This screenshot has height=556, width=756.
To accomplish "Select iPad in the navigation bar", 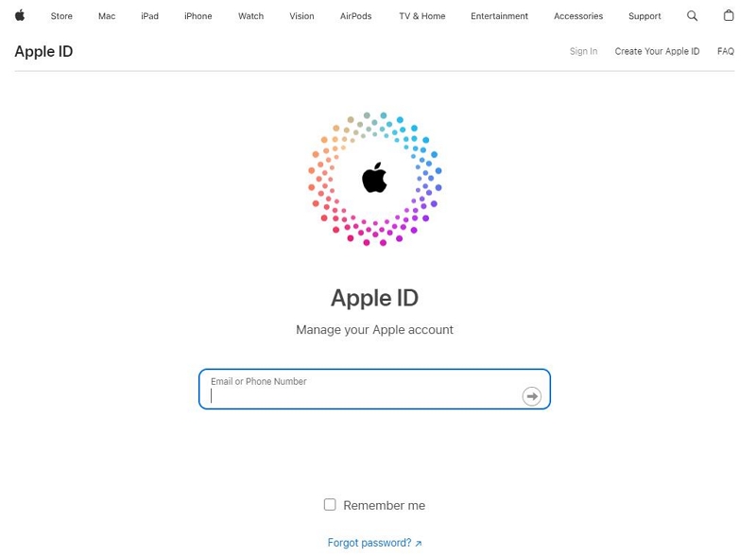I will (x=149, y=16).
